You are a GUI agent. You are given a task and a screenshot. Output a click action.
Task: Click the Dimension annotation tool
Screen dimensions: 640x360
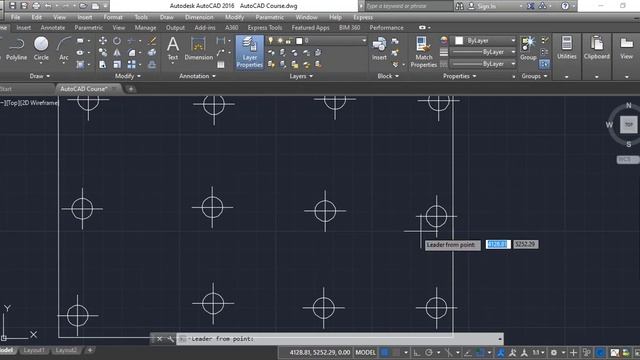pyautogui.click(x=198, y=49)
